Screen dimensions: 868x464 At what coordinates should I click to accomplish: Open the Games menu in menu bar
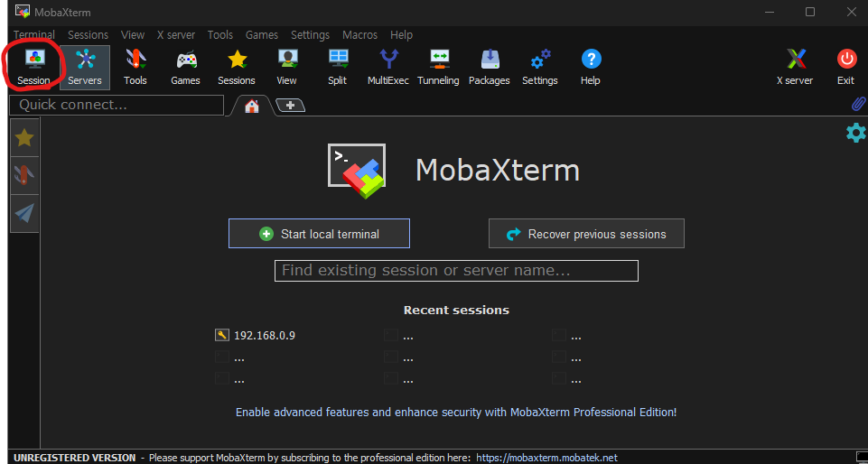point(262,35)
